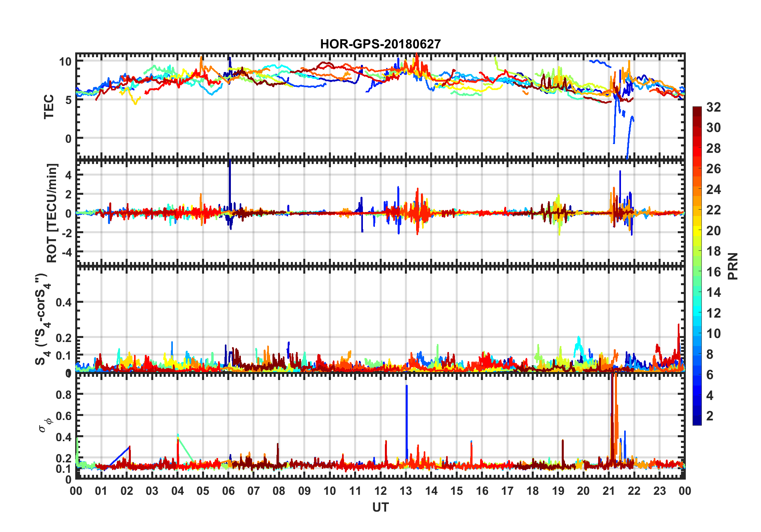Click the ROT [TECU/min] axis label
The width and height of the screenshot is (761, 532).
[x=52, y=213]
